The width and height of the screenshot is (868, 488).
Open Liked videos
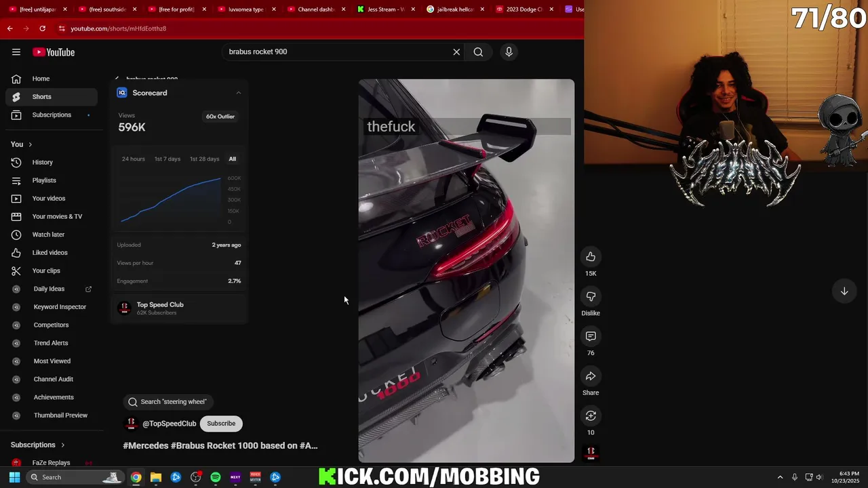pos(51,253)
